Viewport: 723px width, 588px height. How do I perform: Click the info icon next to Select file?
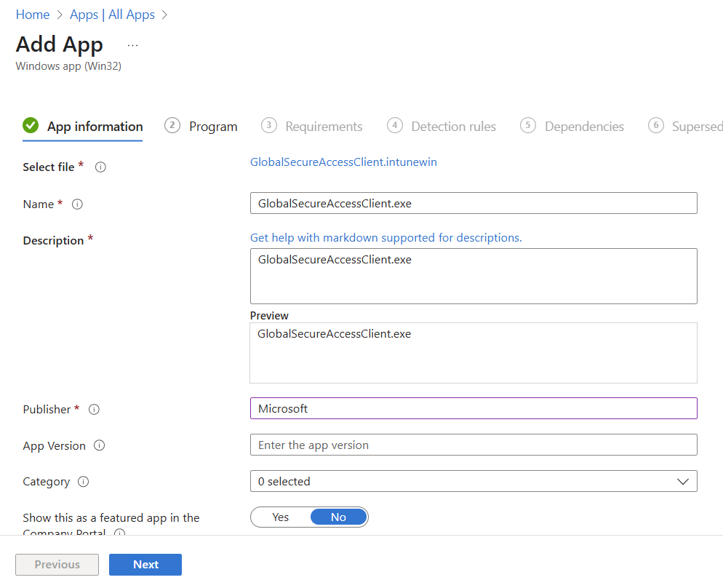(100, 167)
